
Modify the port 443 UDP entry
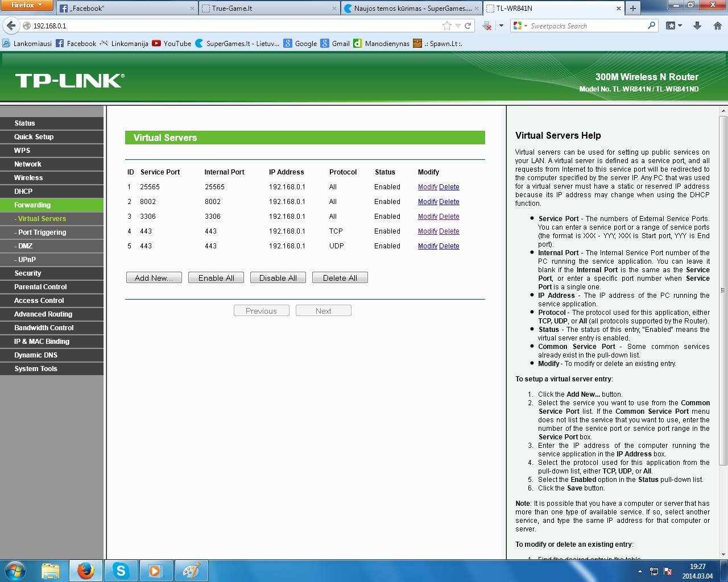(428, 246)
